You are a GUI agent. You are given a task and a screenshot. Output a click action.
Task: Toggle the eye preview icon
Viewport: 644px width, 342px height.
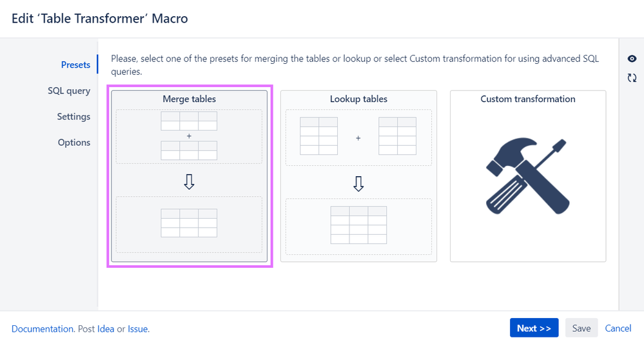click(632, 59)
